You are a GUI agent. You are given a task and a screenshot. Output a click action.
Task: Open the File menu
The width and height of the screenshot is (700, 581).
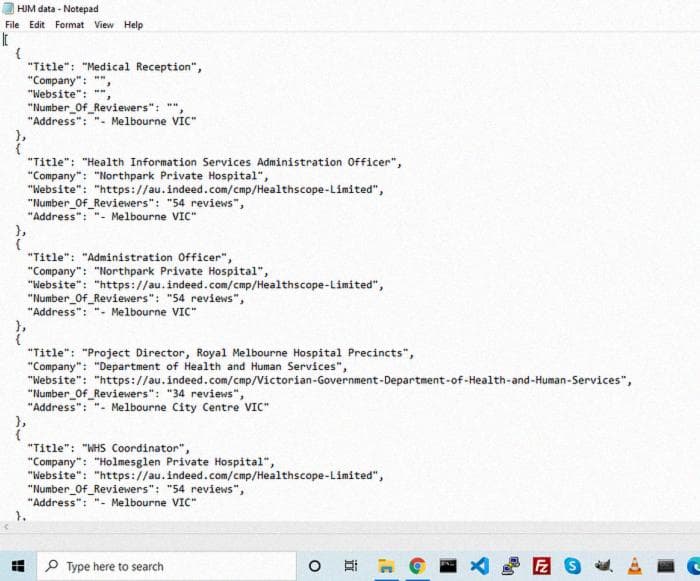12,25
